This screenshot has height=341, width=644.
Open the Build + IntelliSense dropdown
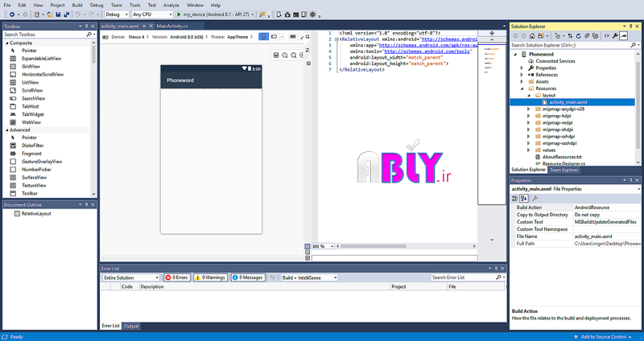(309, 277)
